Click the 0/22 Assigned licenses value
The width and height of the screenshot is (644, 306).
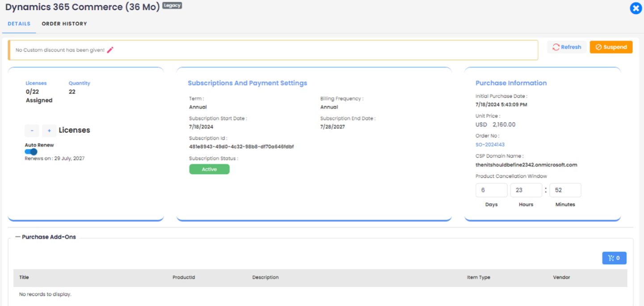(39, 96)
